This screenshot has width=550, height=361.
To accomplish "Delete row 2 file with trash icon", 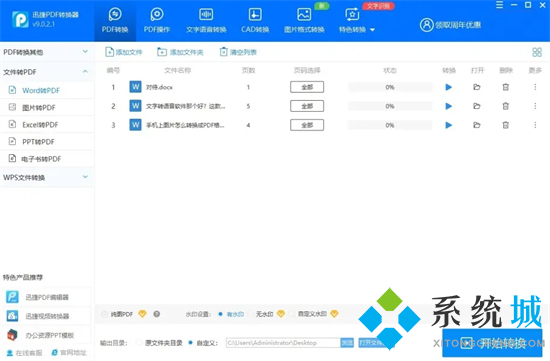I will pos(505,106).
